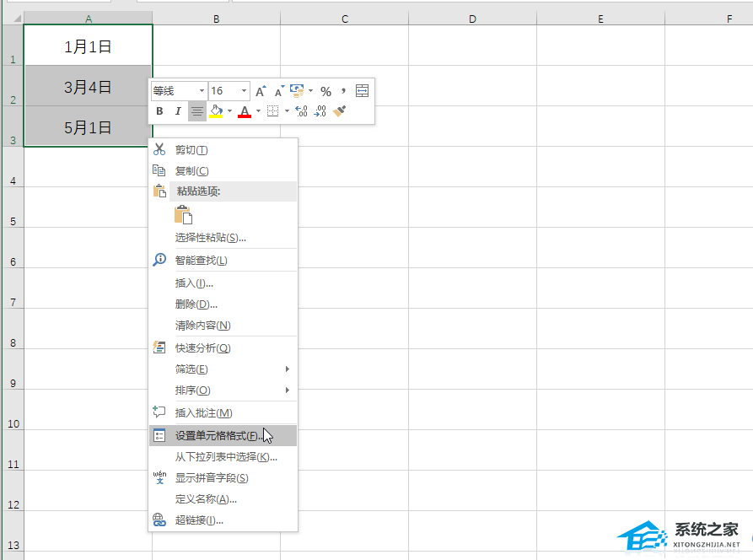Click the phonetic field wén icon
The width and height of the screenshot is (753, 560).
[x=159, y=477]
